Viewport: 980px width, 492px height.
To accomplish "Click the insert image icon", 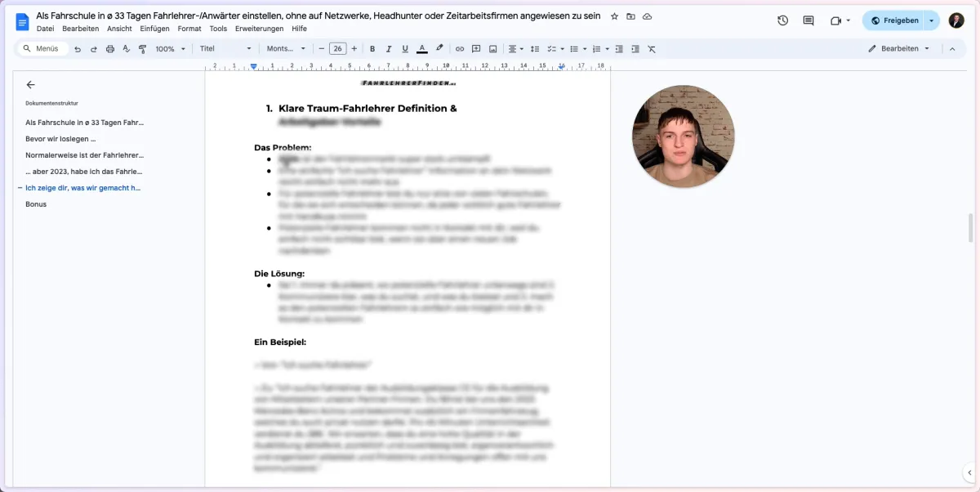I will pos(492,49).
